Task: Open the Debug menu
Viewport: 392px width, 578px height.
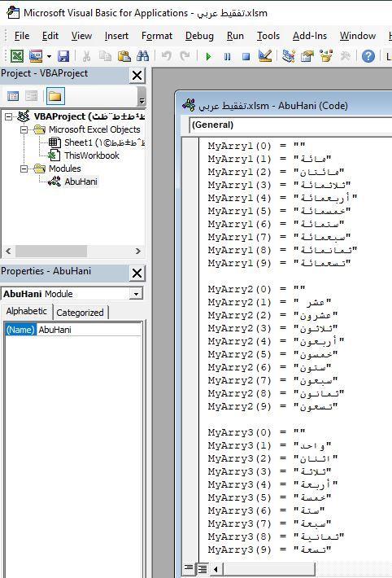Action: coord(199,36)
